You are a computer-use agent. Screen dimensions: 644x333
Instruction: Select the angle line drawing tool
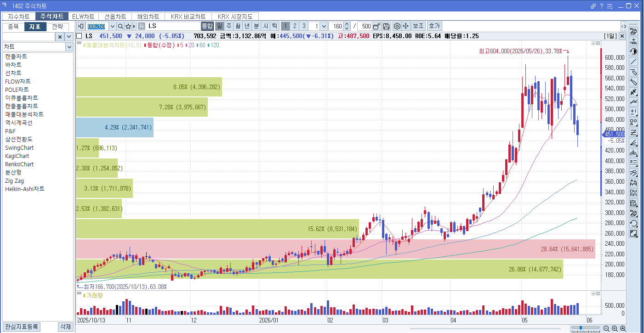pyautogui.click(x=633, y=142)
